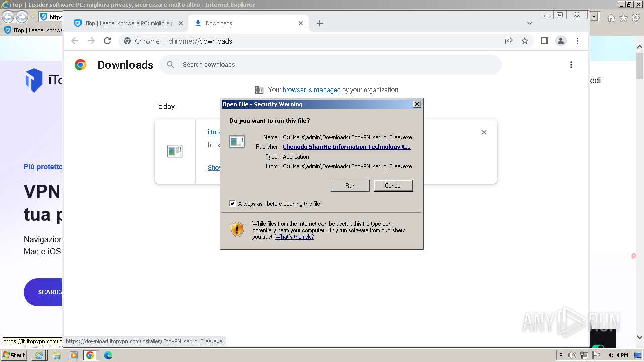Open a new Chrome tab
Viewport: 644px width, 362px height.
tap(320, 23)
